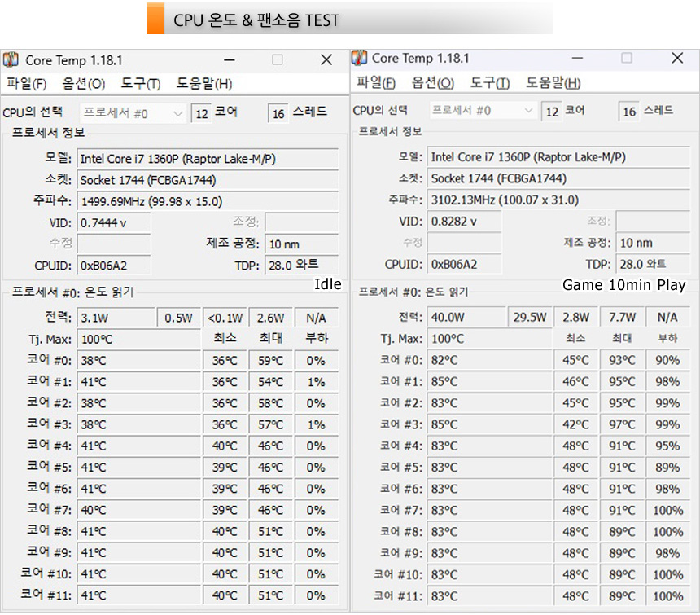The height and width of the screenshot is (615, 700).
Task: Click power value 0.5W
Action: [178, 318]
